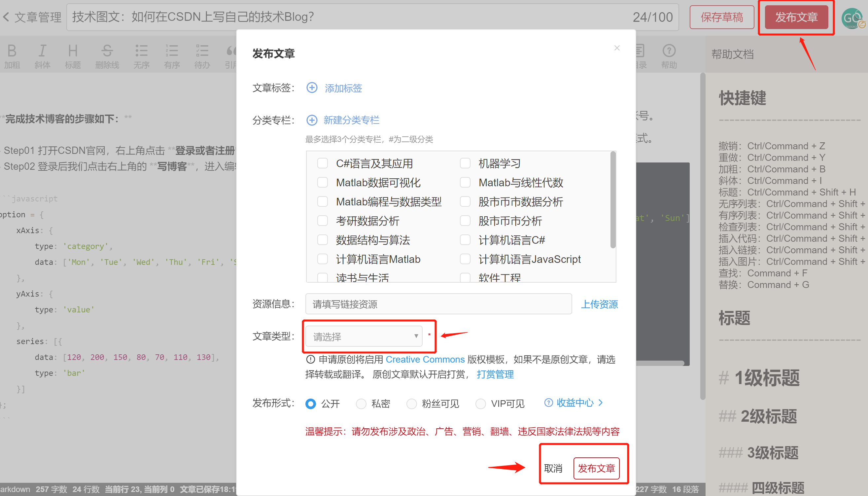This screenshot has height=496, width=868.
Task: Click the 添加标签 link
Action: [343, 88]
